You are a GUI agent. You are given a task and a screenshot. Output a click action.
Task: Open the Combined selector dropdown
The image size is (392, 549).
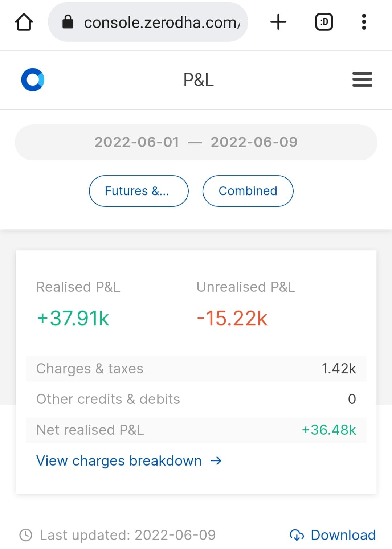(x=248, y=191)
